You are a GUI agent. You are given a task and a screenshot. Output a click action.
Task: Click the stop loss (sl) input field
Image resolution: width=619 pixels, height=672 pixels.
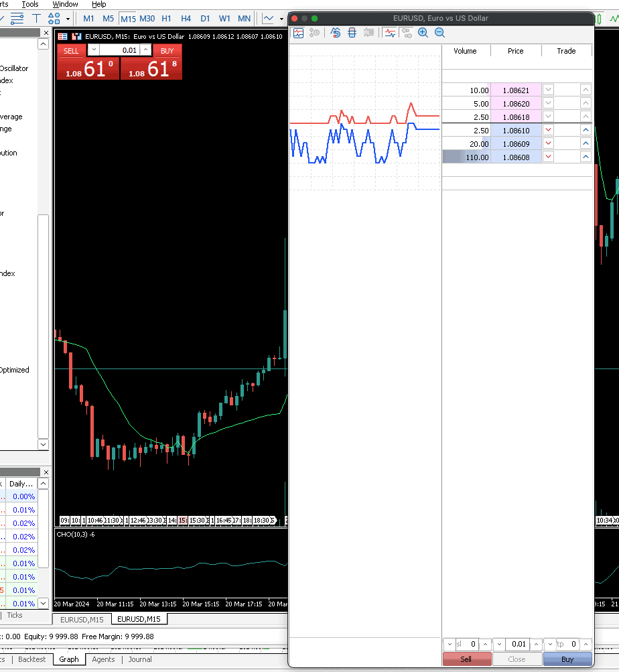pos(467,644)
